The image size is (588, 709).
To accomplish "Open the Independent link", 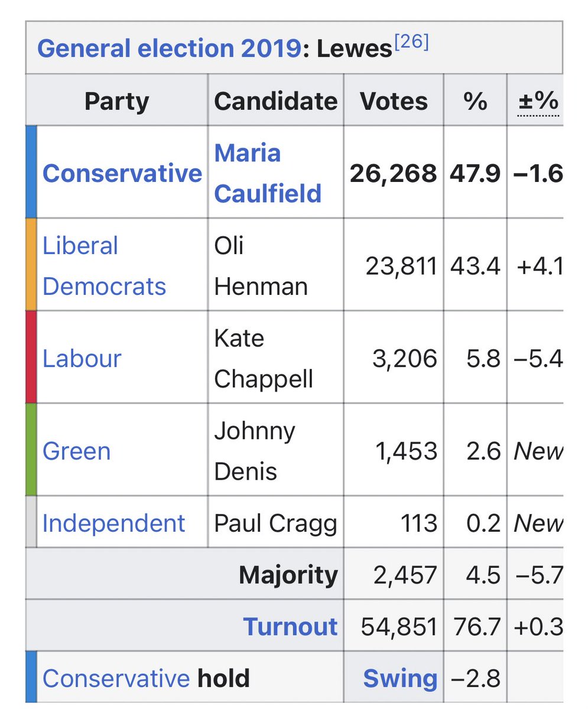I will pos(114,523).
